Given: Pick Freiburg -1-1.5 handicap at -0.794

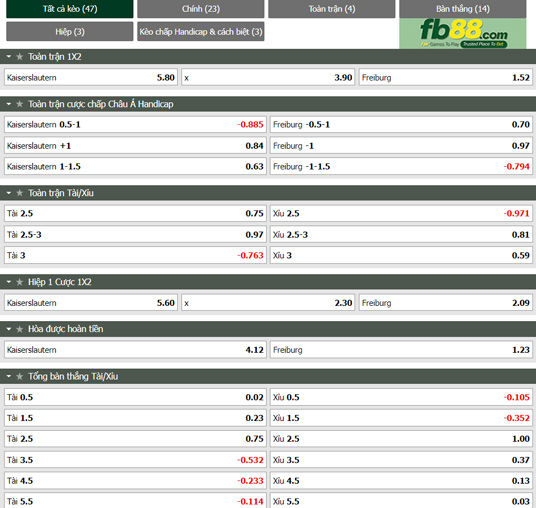Looking at the screenshot, I should [x=401, y=166].
